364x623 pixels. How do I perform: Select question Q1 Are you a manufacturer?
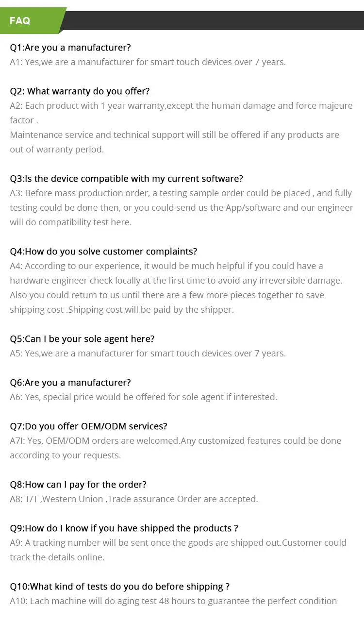(70, 48)
